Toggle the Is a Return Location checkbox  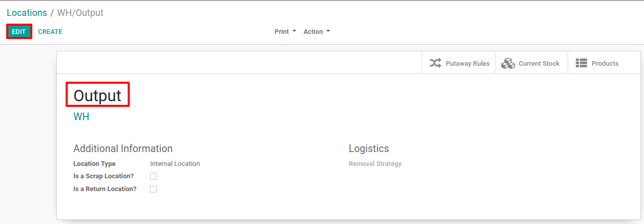point(153,189)
